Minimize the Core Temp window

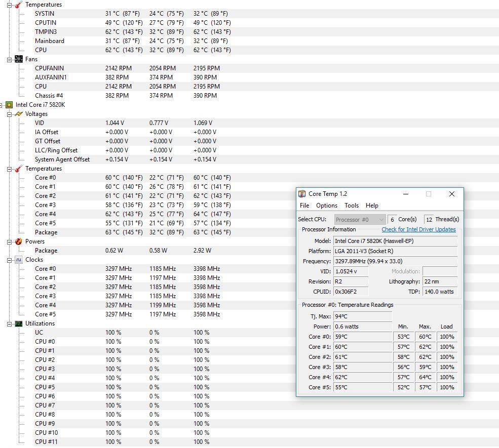point(406,194)
